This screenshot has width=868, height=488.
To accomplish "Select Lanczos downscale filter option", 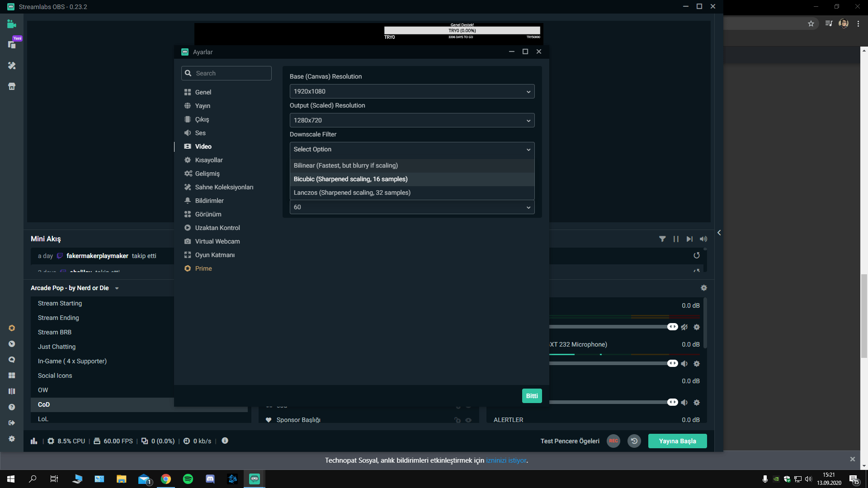I will click(352, 192).
